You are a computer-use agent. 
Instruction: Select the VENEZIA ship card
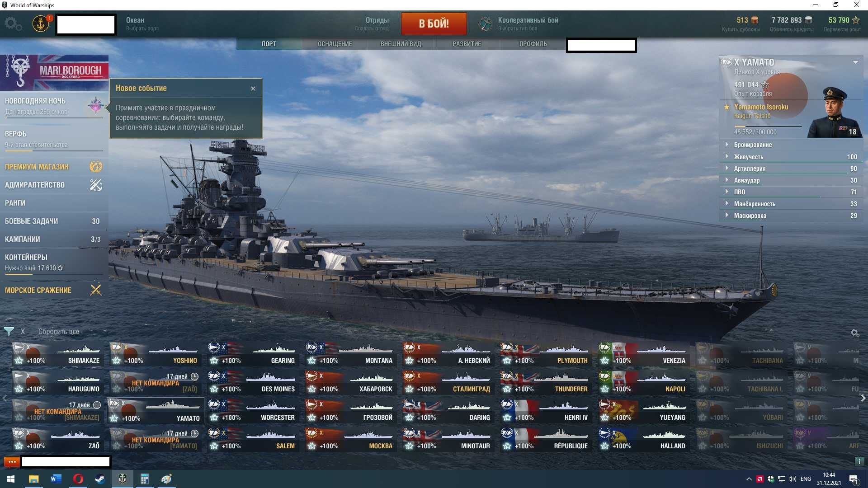(643, 354)
